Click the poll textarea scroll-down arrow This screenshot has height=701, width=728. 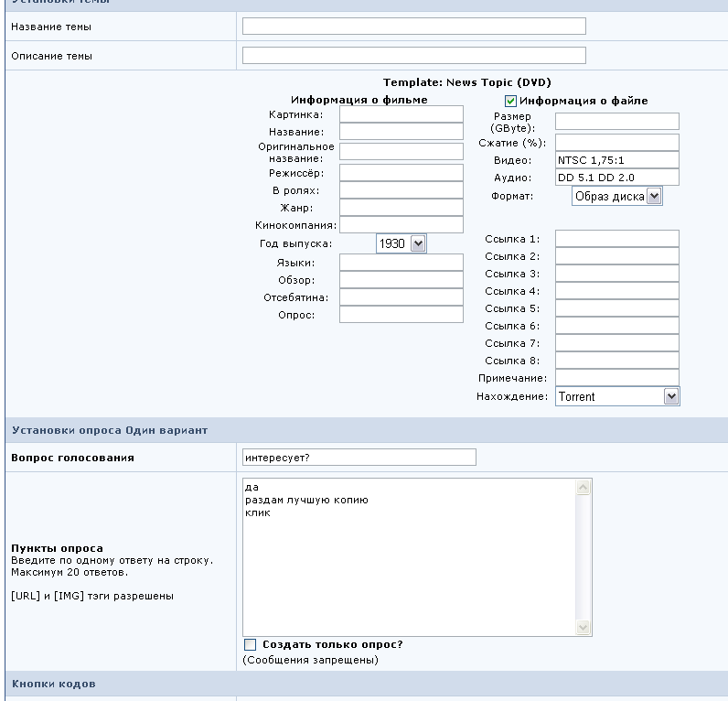click(583, 627)
